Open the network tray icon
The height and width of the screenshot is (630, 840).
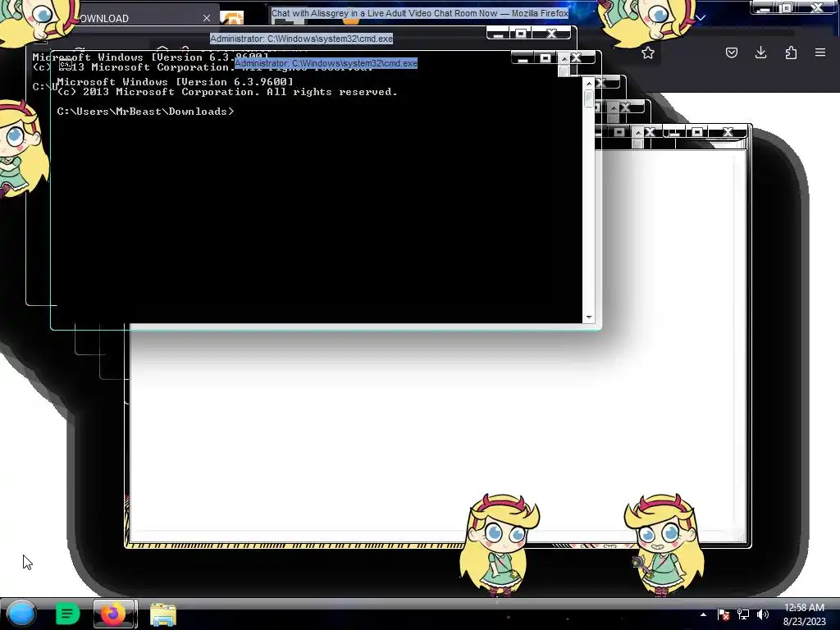[743, 614]
